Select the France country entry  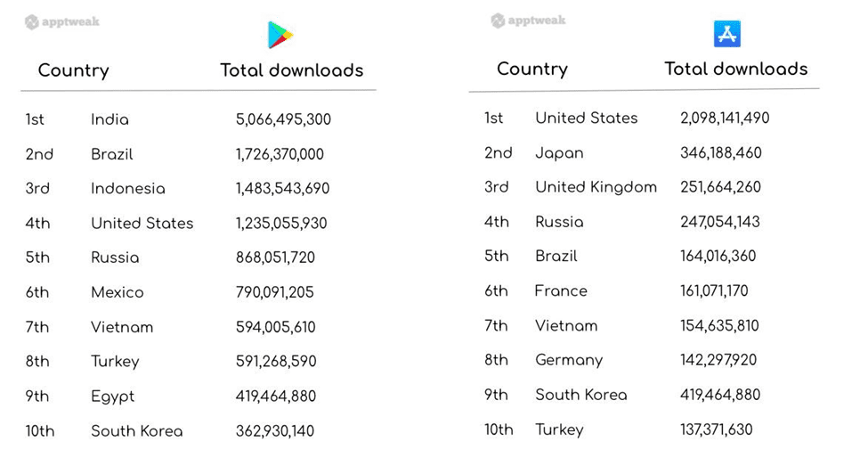pos(561,290)
